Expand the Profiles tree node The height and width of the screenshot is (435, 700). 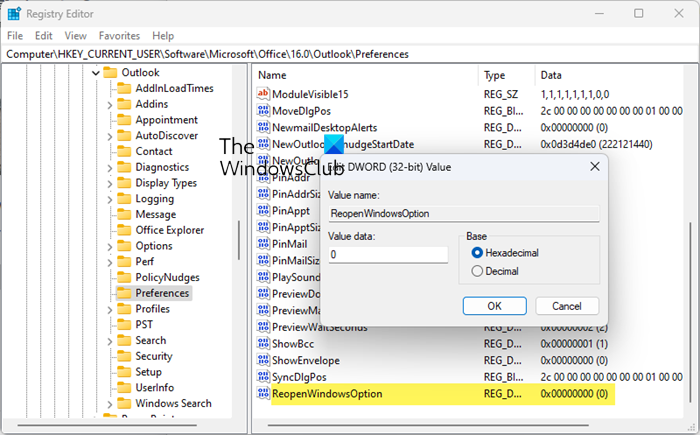click(x=110, y=310)
